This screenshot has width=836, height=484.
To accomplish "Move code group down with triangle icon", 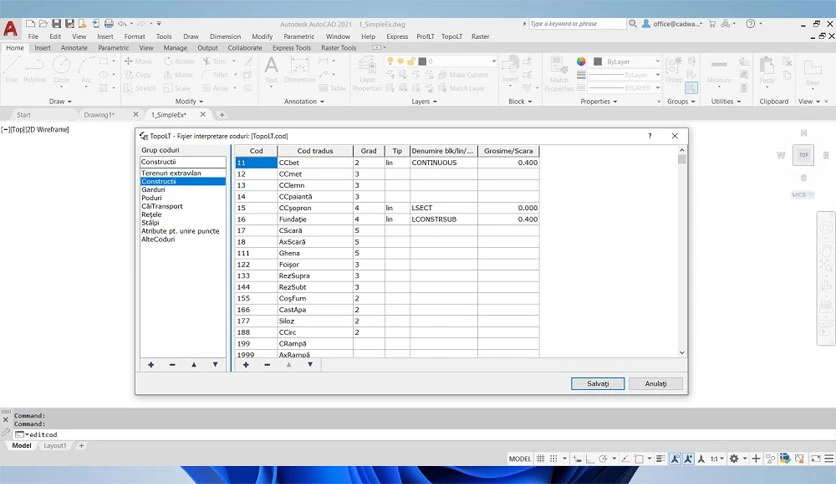I will (x=215, y=365).
